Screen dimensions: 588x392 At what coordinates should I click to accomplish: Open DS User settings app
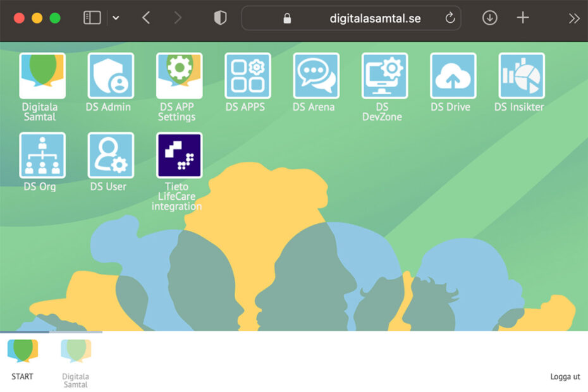pos(111,156)
